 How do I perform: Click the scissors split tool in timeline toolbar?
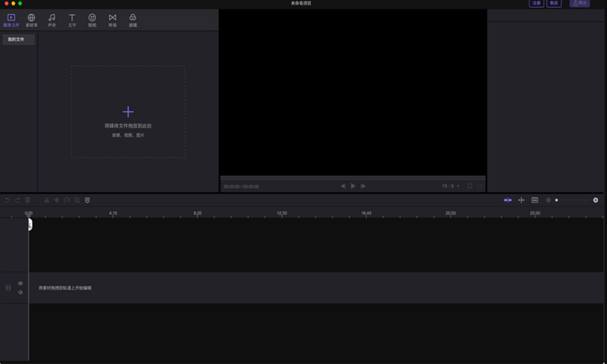[47, 200]
